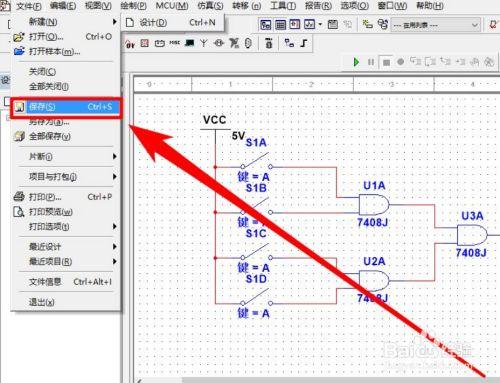Toggle switch S1D in the schematic
The image size is (500, 383).
256,298
